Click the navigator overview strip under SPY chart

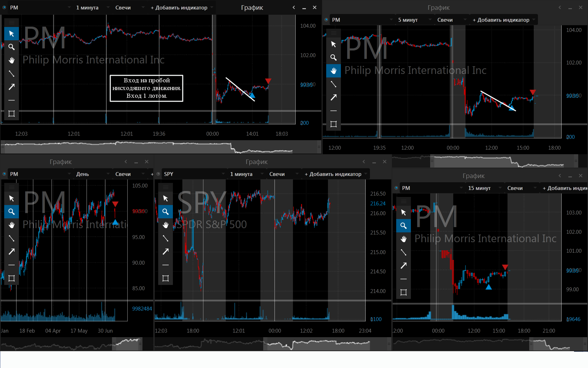click(273, 344)
